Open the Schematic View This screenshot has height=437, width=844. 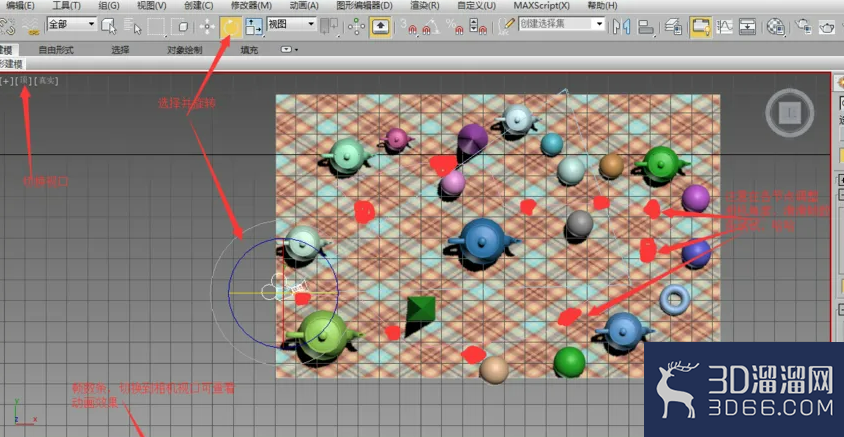coord(747,26)
